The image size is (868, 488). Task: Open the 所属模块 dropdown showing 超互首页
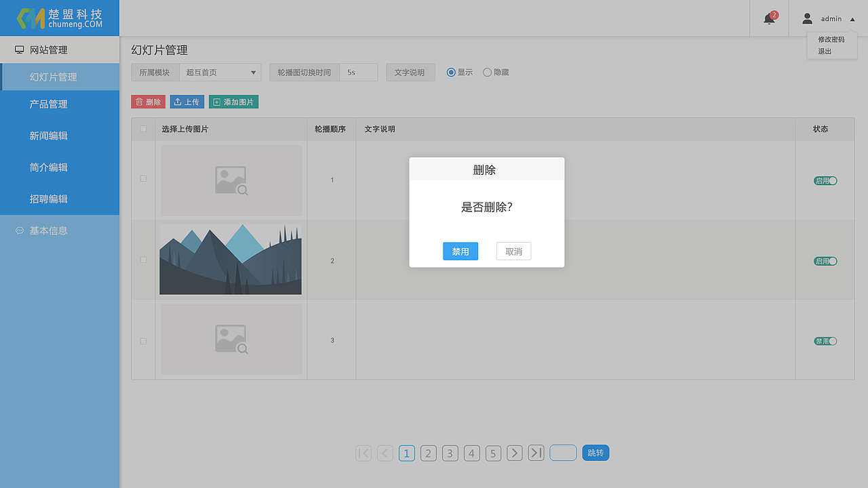point(220,72)
